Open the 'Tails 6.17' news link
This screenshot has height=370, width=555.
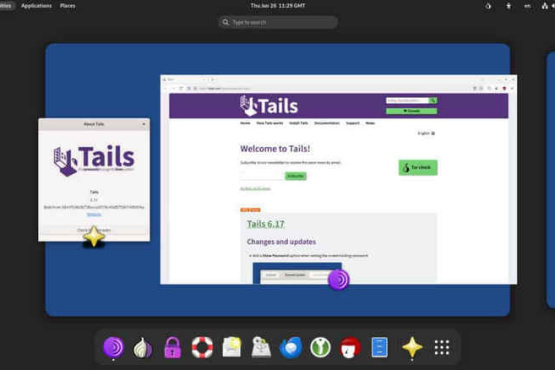[265, 224]
